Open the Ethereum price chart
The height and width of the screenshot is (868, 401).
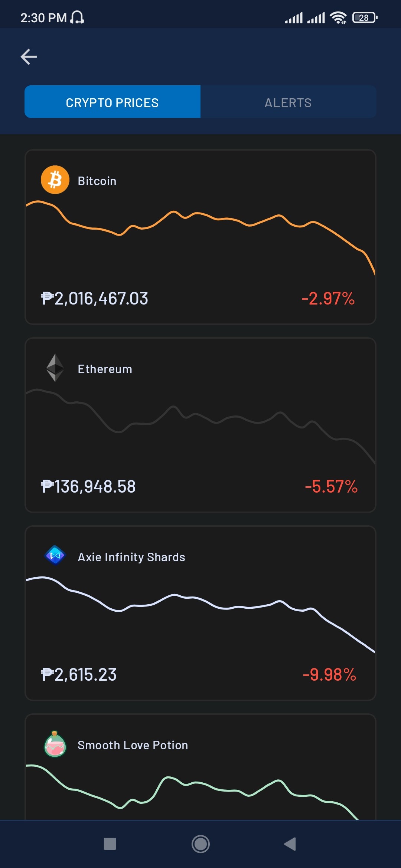point(200,426)
